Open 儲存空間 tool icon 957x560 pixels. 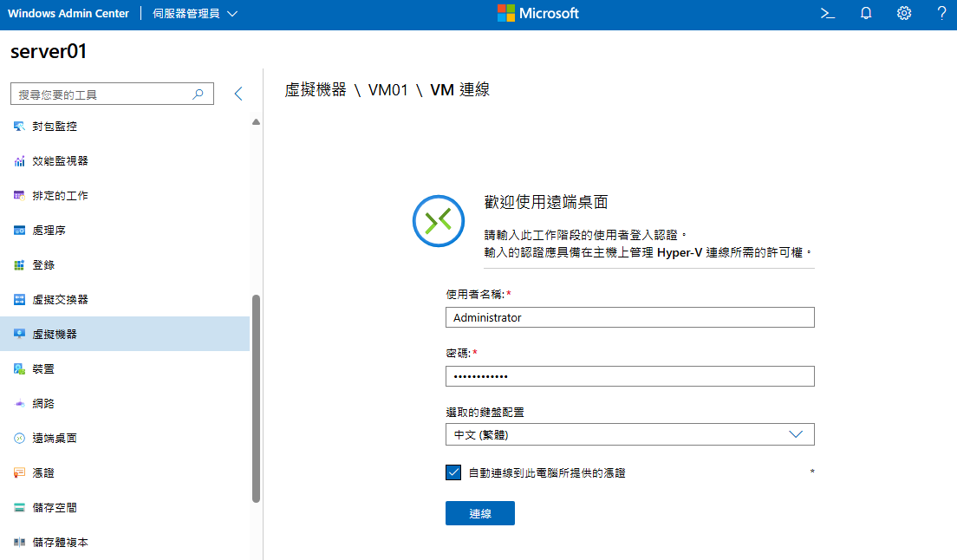(20, 507)
